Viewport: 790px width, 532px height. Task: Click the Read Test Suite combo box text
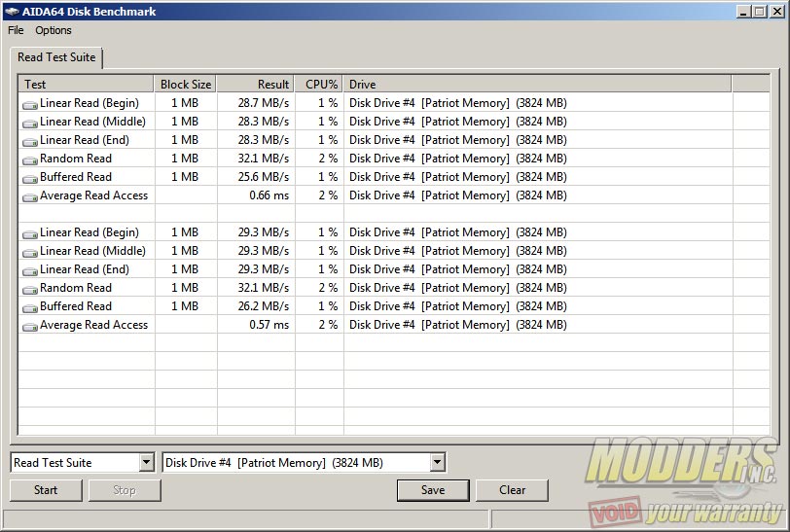pyautogui.click(x=53, y=463)
